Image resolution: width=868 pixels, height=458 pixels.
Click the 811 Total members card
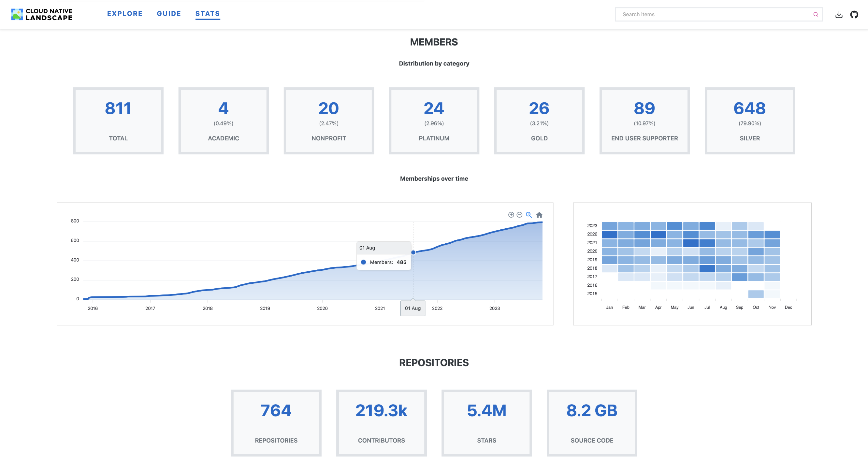coord(118,121)
